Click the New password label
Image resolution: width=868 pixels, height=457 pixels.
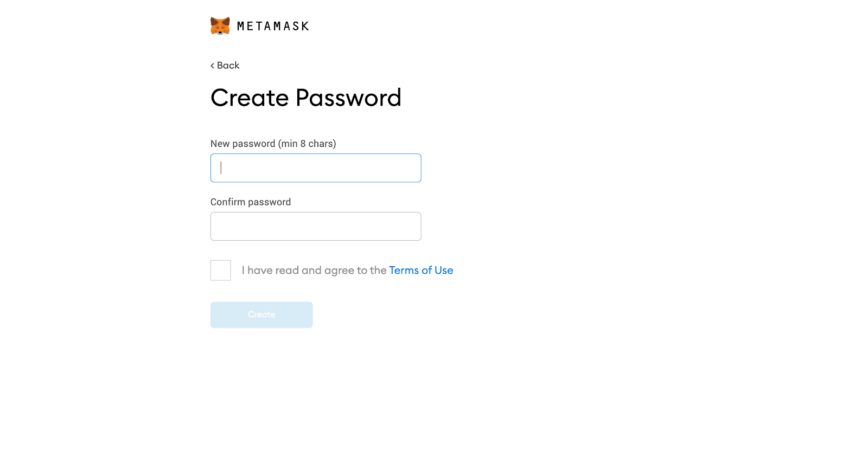[x=243, y=144]
